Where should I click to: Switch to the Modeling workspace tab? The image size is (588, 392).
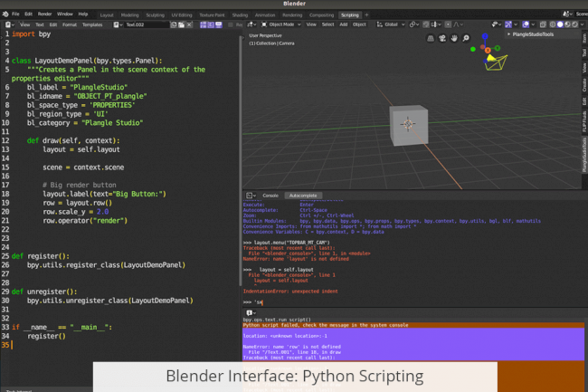pyautogui.click(x=129, y=15)
